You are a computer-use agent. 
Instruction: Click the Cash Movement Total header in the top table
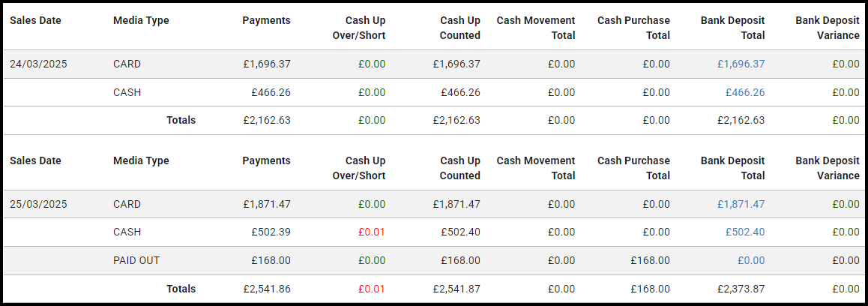tap(536, 28)
